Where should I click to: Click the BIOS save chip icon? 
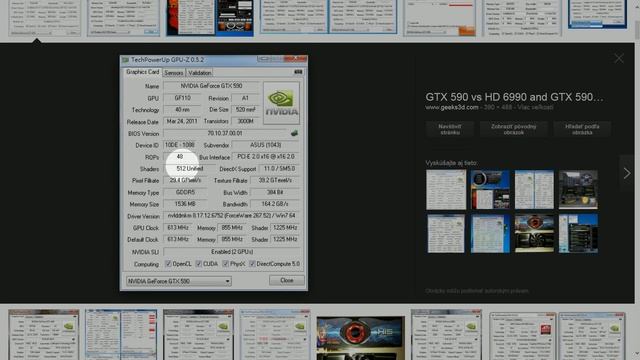click(294, 133)
